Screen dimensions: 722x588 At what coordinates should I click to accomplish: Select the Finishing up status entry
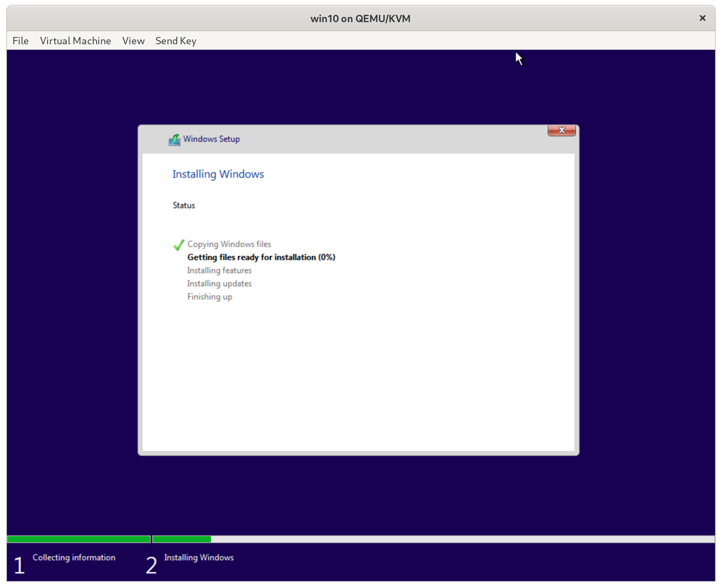[210, 297]
